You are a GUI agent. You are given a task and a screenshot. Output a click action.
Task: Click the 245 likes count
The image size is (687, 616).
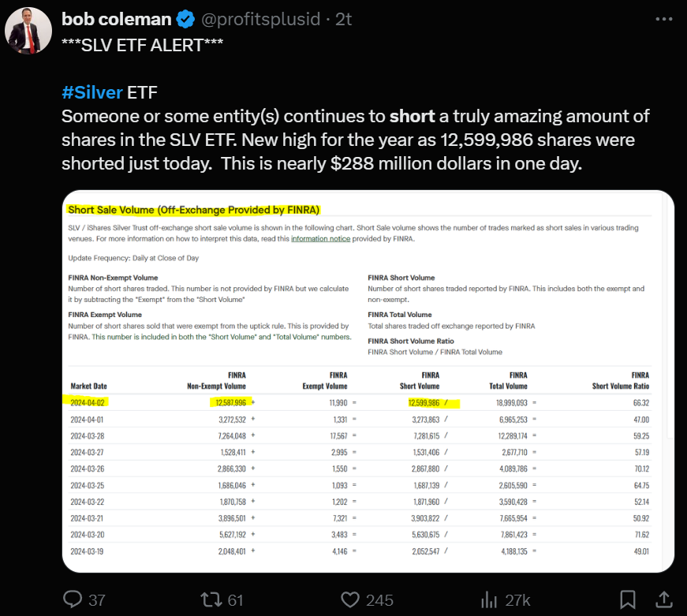(x=379, y=600)
